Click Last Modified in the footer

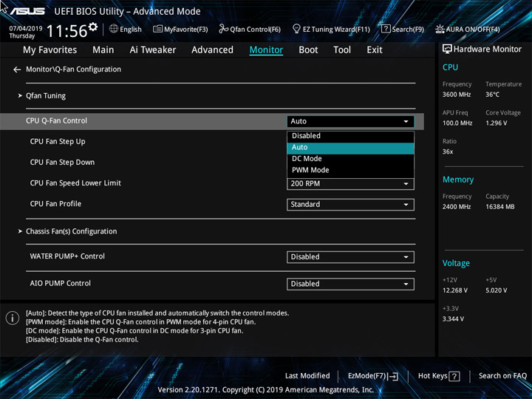point(307,376)
